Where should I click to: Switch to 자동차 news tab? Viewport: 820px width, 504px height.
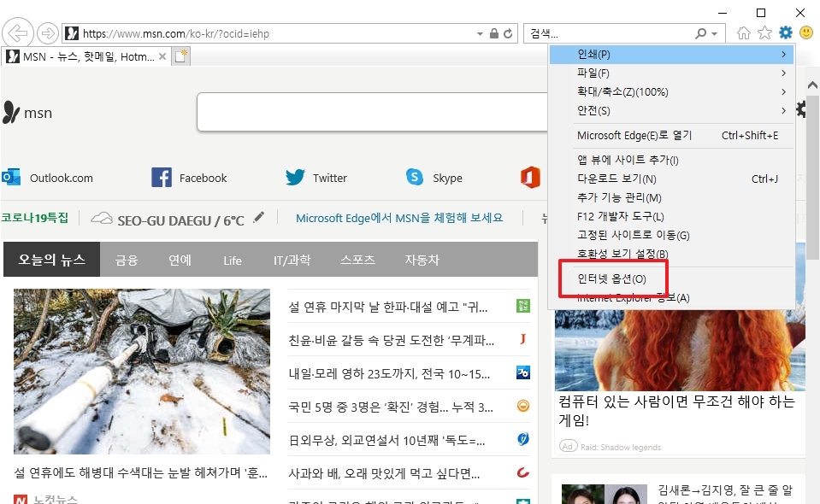point(422,260)
